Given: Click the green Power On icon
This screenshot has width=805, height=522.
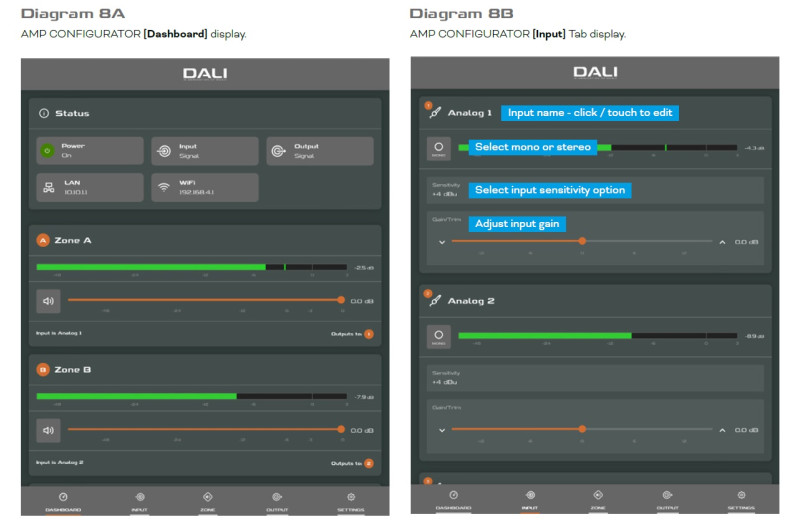Looking at the screenshot, I should pos(47,151).
